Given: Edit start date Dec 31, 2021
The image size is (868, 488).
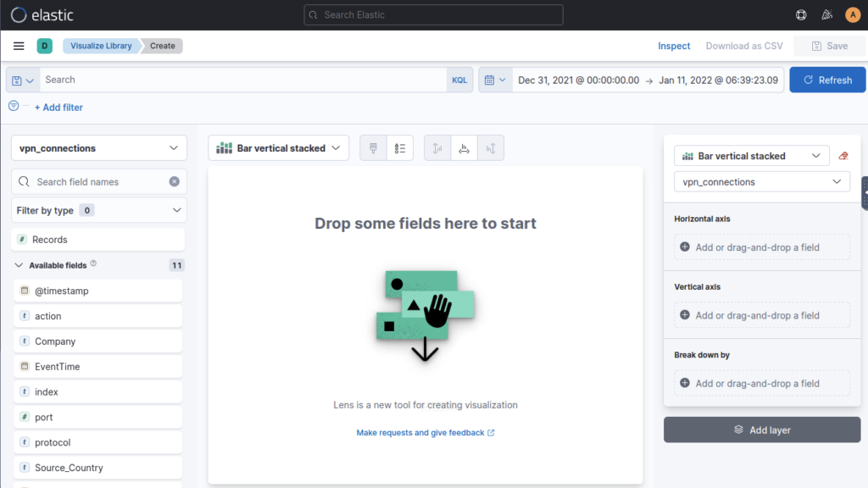Looking at the screenshot, I should point(578,80).
